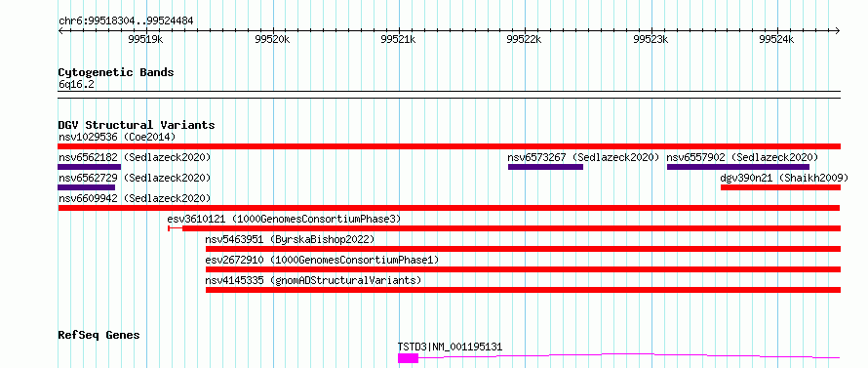Click the red esv2672910 variant bar
Screen dimensions: 868x368
(x=523, y=269)
